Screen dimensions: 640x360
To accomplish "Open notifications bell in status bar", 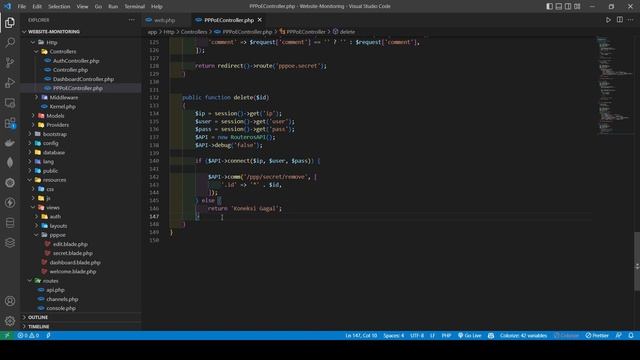I will click(631, 336).
